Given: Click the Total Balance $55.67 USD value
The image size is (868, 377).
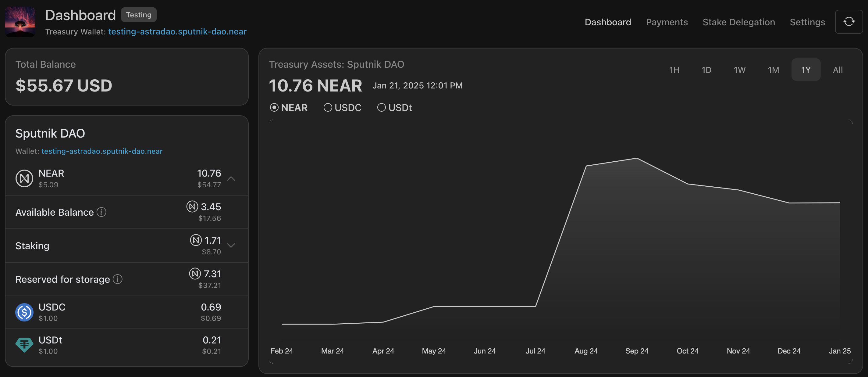Looking at the screenshot, I should tap(64, 85).
